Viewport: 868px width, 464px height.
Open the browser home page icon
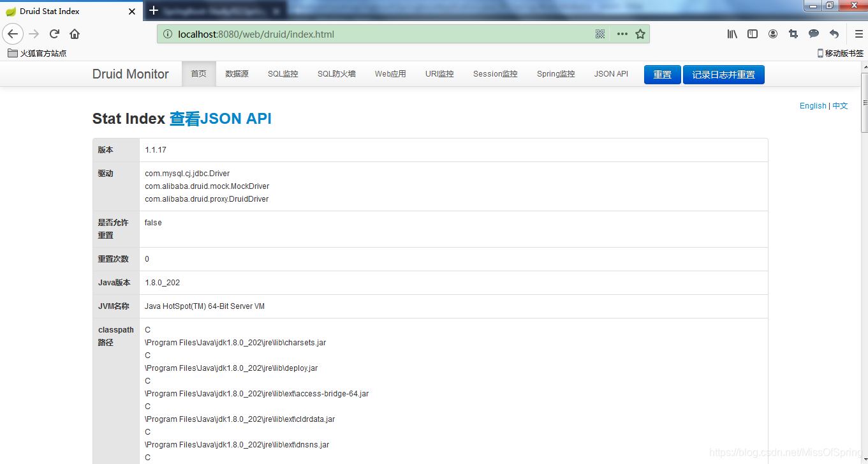pos(75,34)
